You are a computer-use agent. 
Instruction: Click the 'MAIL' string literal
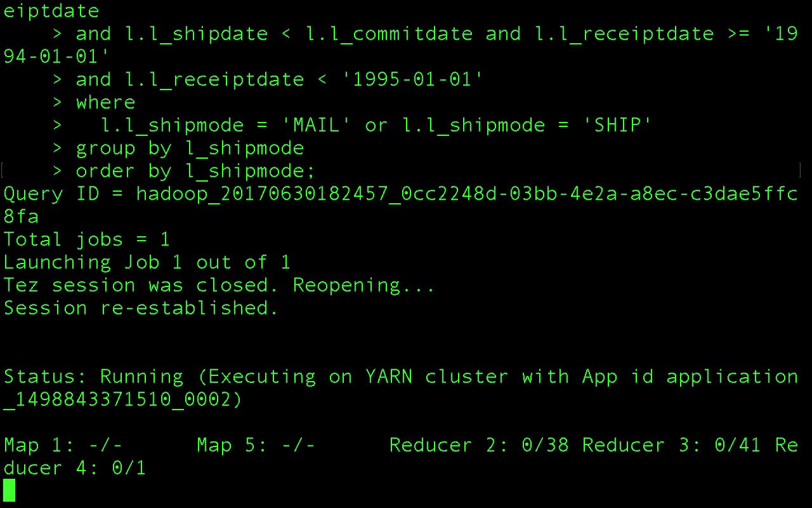(x=322, y=125)
